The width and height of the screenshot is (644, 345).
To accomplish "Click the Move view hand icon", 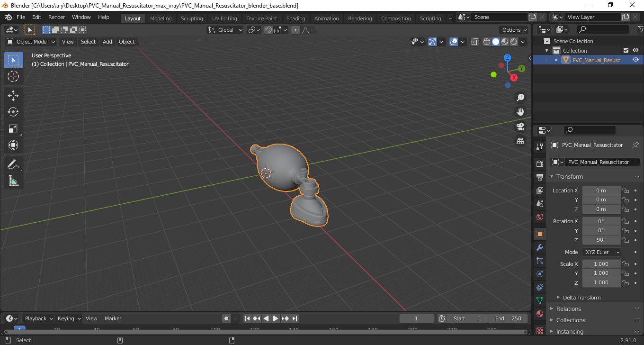I will (x=520, y=112).
